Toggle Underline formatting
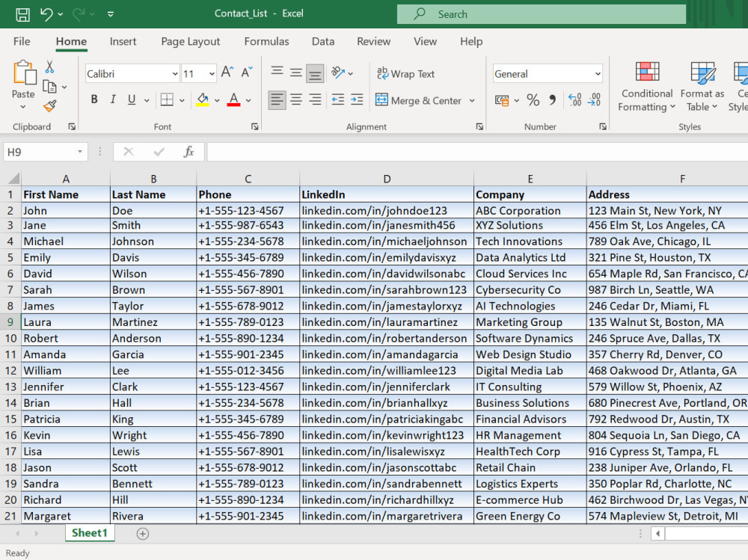 [x=132, y=99]
